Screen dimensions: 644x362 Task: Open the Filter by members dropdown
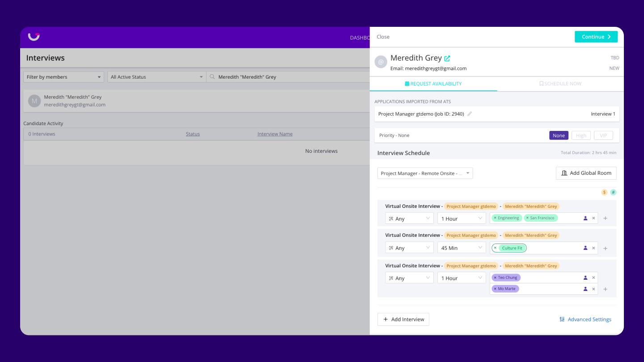click(x=64, y=77)
